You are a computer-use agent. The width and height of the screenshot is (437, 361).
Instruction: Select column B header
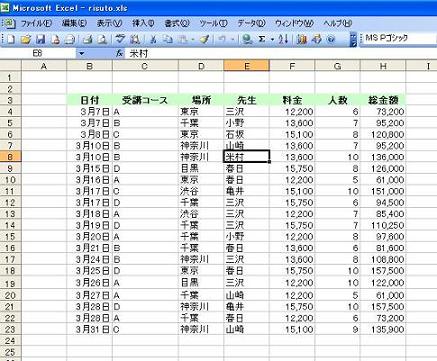[x=89, y=66]
